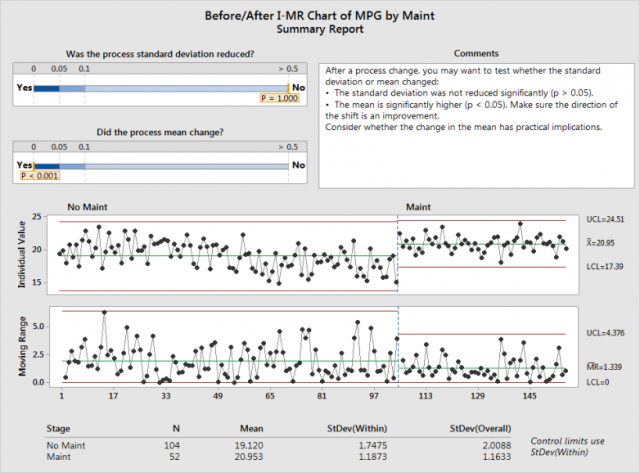640x473 pixels.
Task: Click the 'Consider whether the change' comment line
Action: (464, 127)
